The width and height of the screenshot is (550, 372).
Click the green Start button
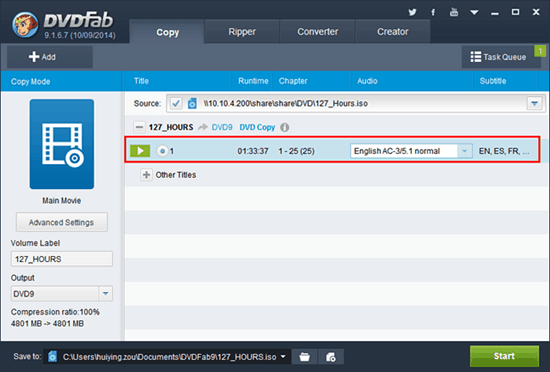(x=504, y=356)
